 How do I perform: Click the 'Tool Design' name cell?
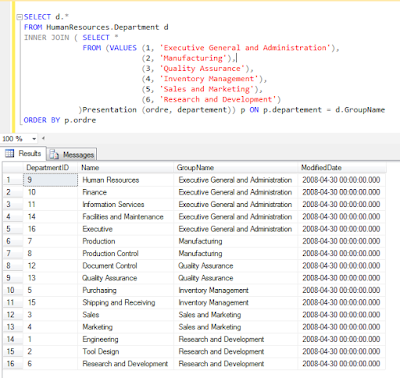[x=126, y=351]
